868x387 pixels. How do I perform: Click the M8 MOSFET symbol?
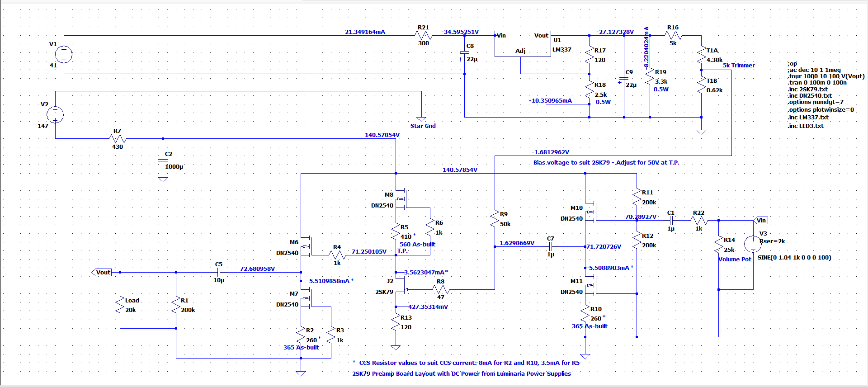pos(401,199)
